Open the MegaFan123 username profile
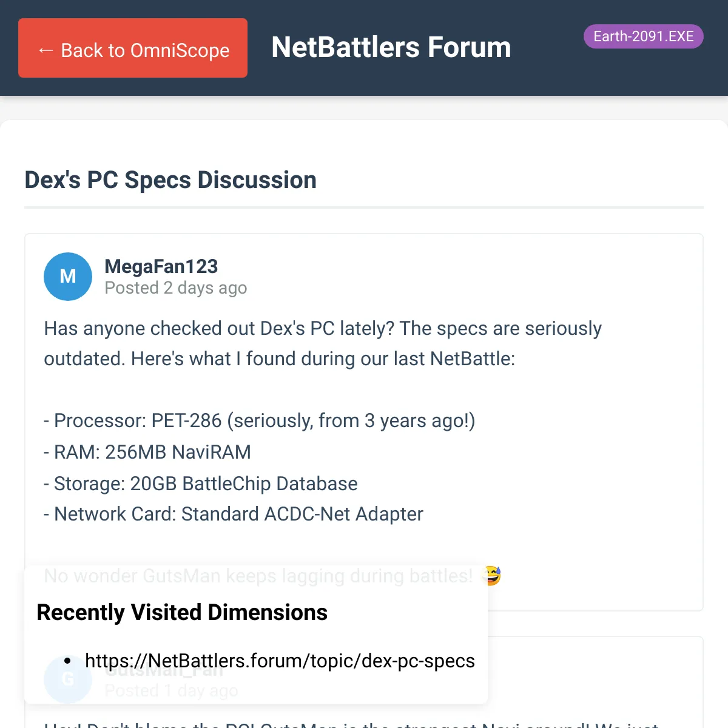 (x=161, y=266)
